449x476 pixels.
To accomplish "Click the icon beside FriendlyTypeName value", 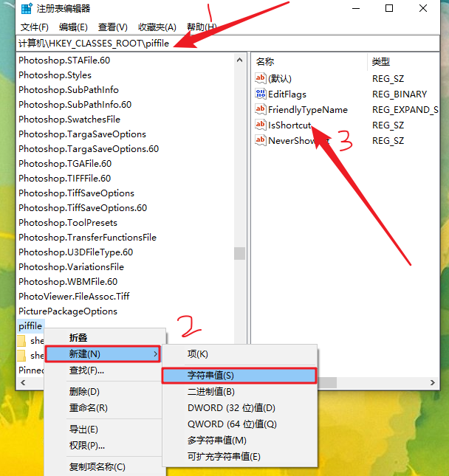I will click(260, 110).
